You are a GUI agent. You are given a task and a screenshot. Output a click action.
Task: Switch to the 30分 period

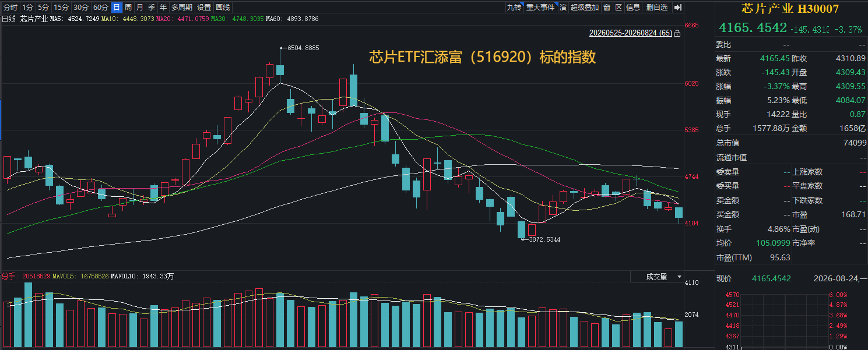[80, 8]
